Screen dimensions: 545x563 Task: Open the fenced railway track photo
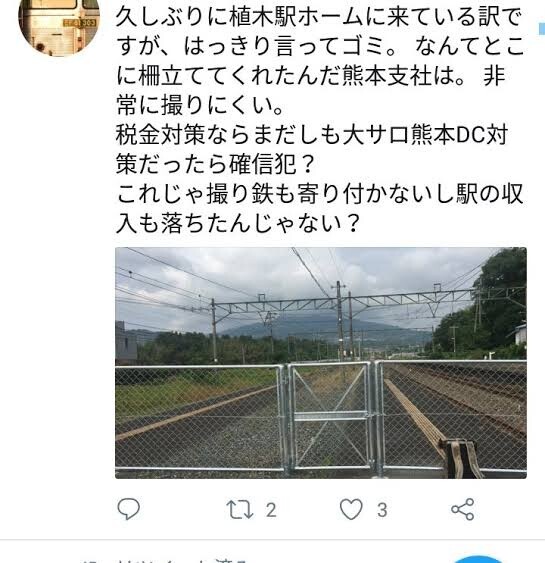tap(321, 363)
